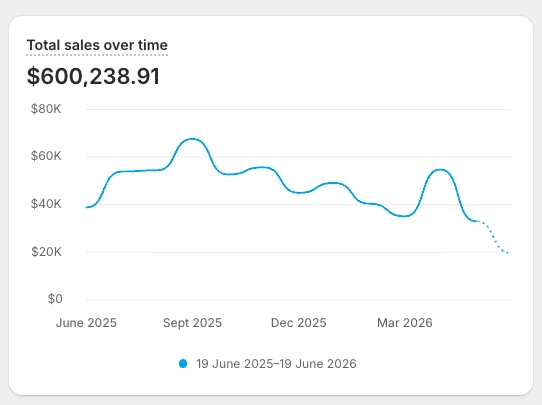
Task: Click the $0 baseline gridline
Action: 299,299
